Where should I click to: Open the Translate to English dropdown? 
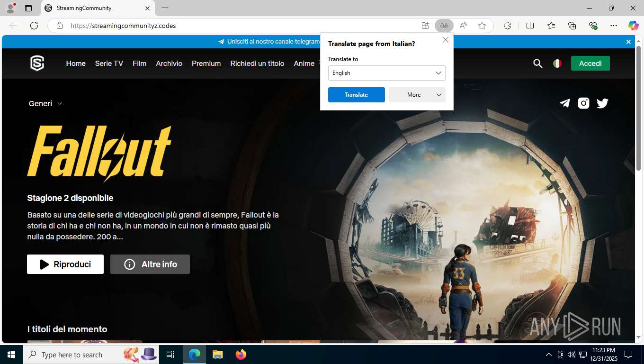[387, 73]
